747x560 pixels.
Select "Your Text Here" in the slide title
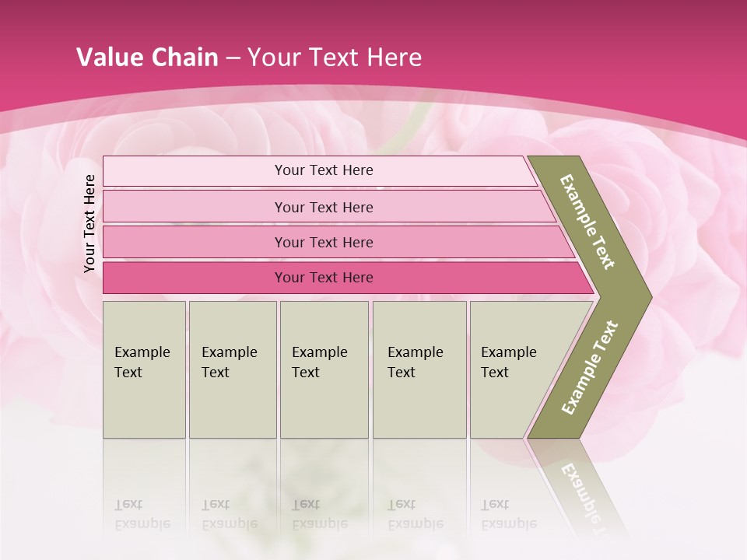click(x=335, y=58)
